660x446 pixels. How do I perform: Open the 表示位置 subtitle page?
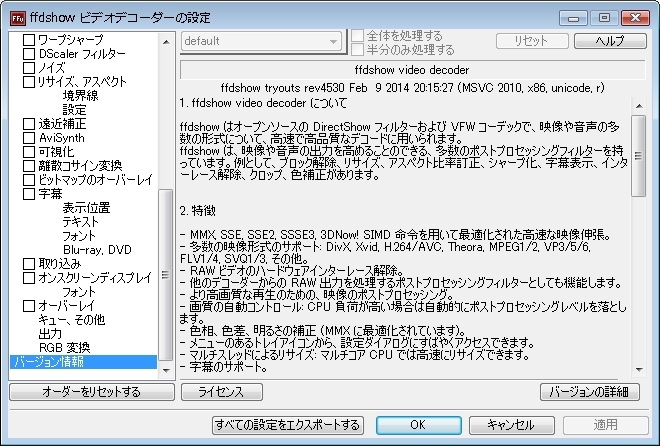pyautogui.click(x=86, y=208)
